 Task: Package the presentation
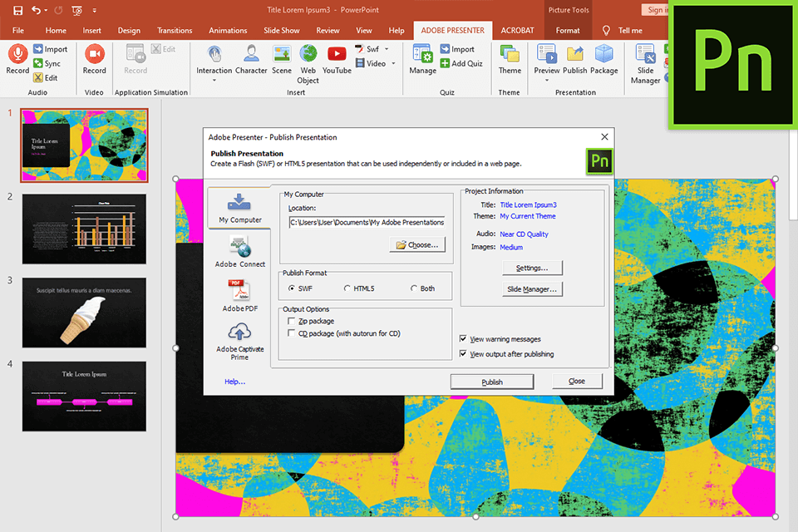pos(604,60)
